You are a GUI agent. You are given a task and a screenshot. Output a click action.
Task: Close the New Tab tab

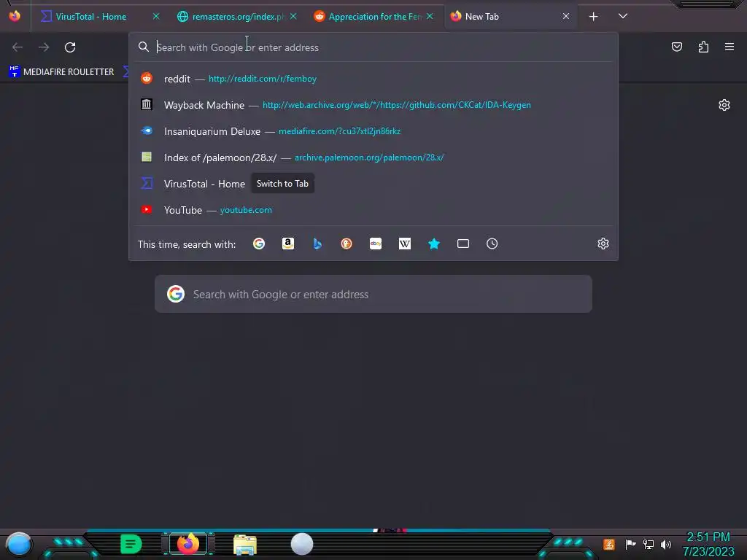pos(566,16)
